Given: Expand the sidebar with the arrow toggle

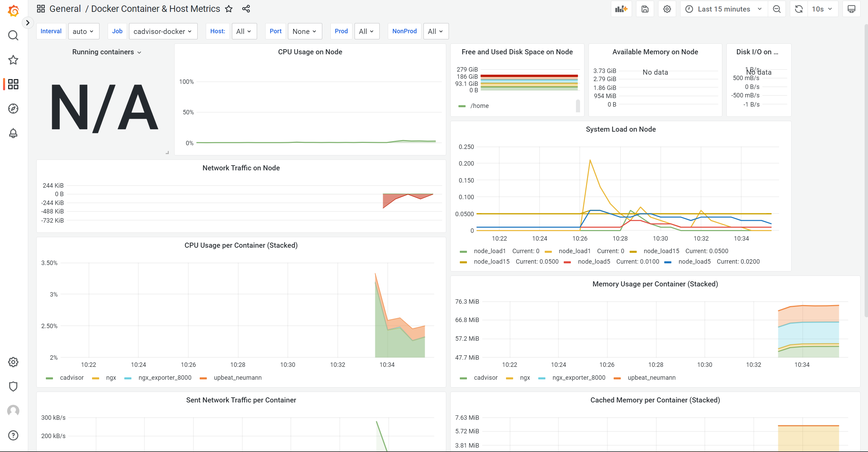Looking at the screenshot, I should [x=28, y=23].
